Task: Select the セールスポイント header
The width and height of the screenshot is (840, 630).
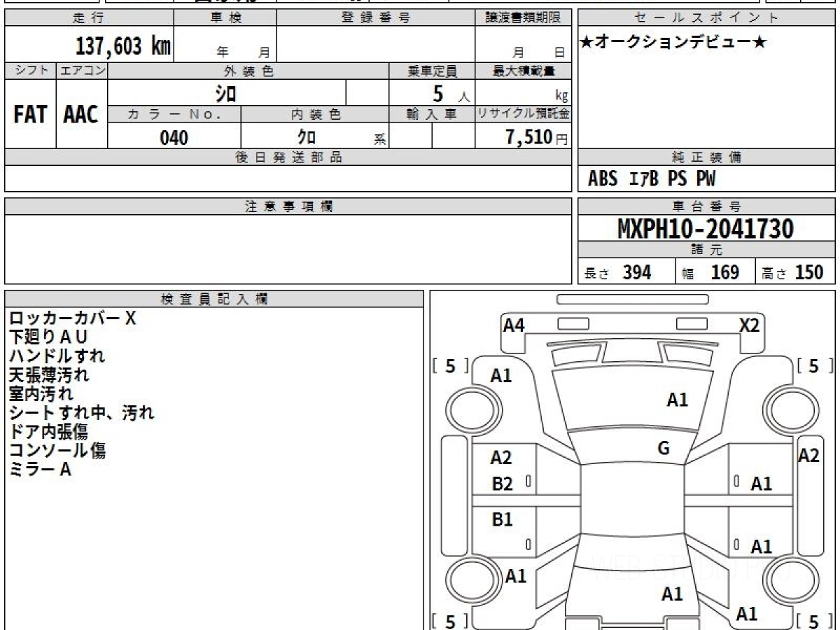Action: 706,18
